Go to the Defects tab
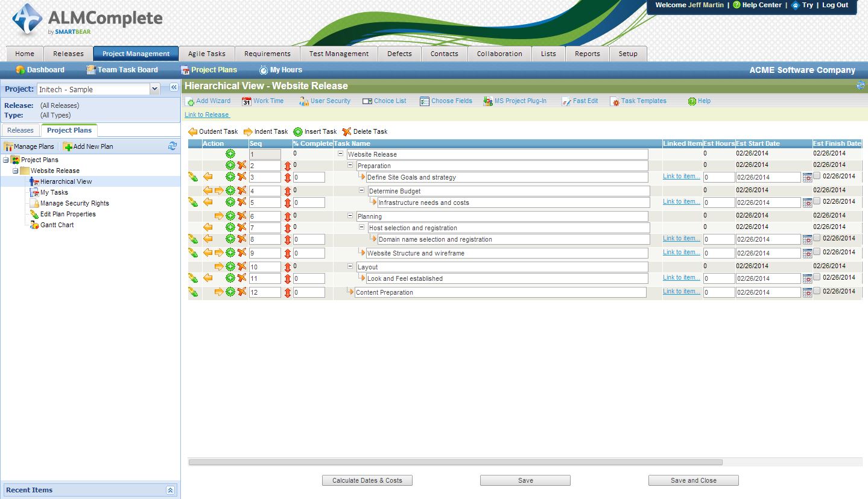This screenshot has height=499, width=868. [399, 54]
